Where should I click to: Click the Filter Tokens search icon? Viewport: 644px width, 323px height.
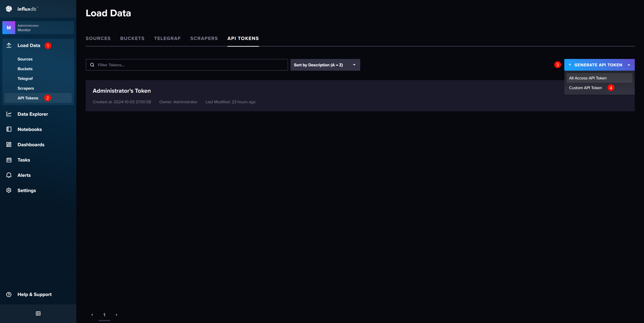[92, 65]
